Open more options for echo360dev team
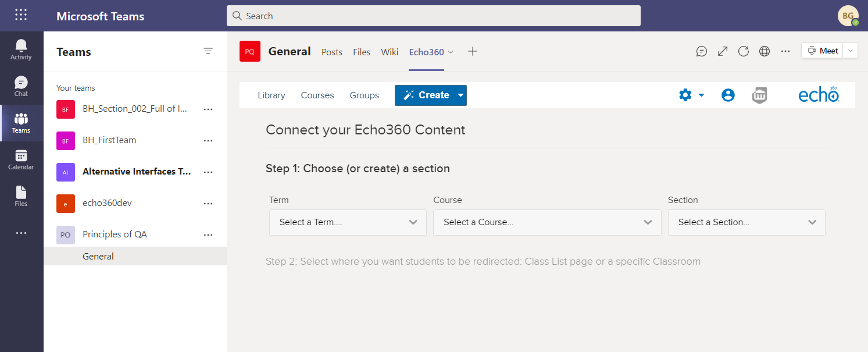868x352 pixels. [x=208, y=203]
